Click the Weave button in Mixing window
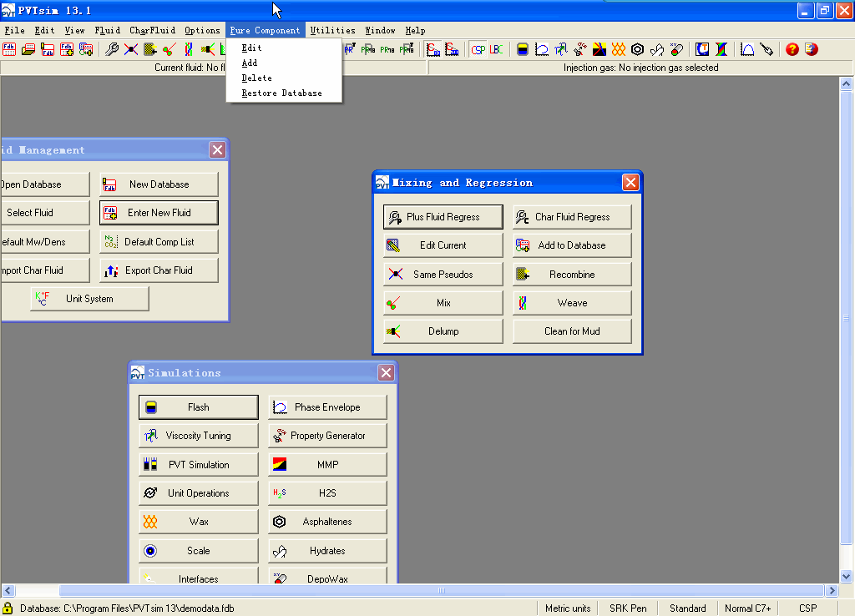 pyautogui.click(x=572, y=303)
